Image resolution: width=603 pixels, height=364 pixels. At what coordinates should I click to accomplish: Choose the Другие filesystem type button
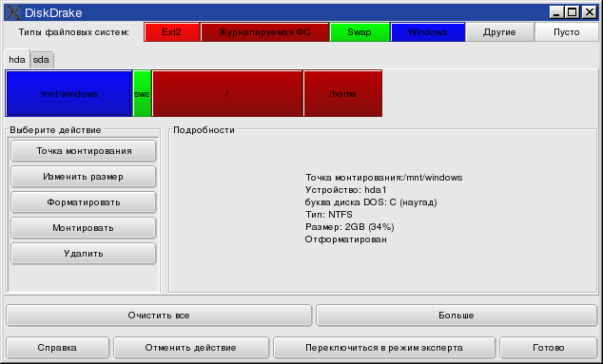click(x=499, y=32)
